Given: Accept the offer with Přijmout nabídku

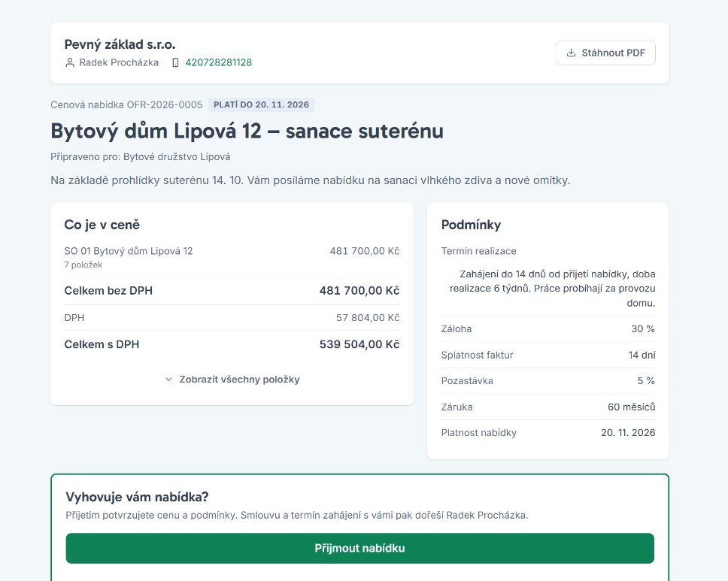Looking at the screenshot, I should pos(359,549).
